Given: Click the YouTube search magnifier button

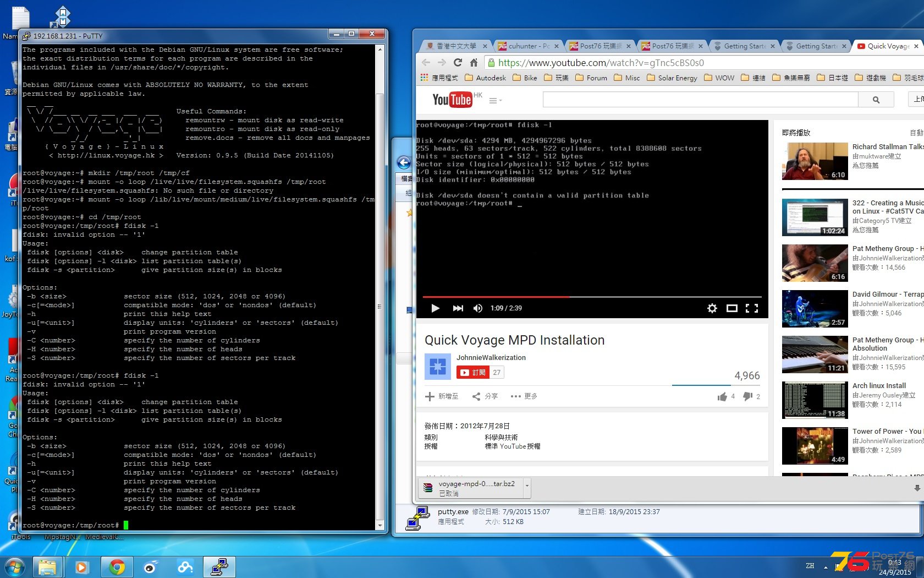Looking at the screenshot, I should click(x=876, y=100).
